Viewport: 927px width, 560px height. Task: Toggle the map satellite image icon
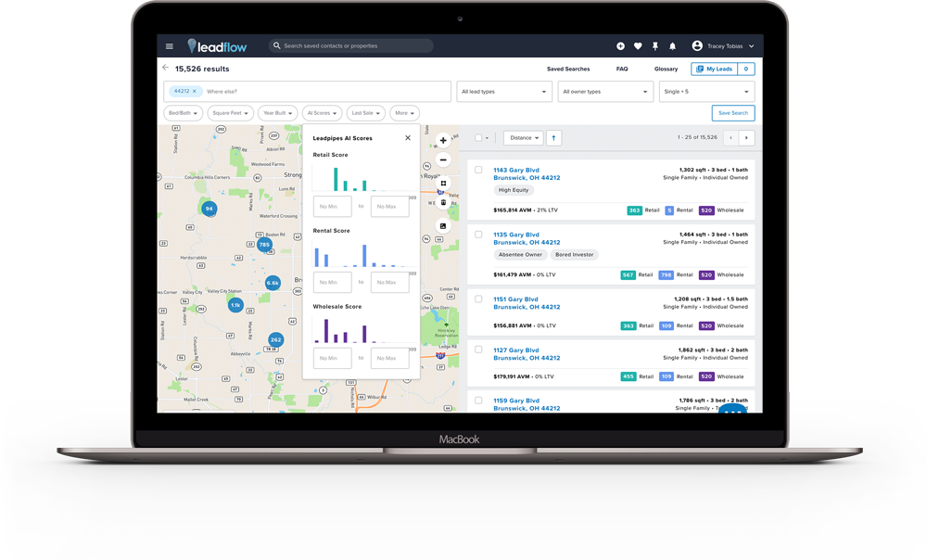tap(443, 226)
